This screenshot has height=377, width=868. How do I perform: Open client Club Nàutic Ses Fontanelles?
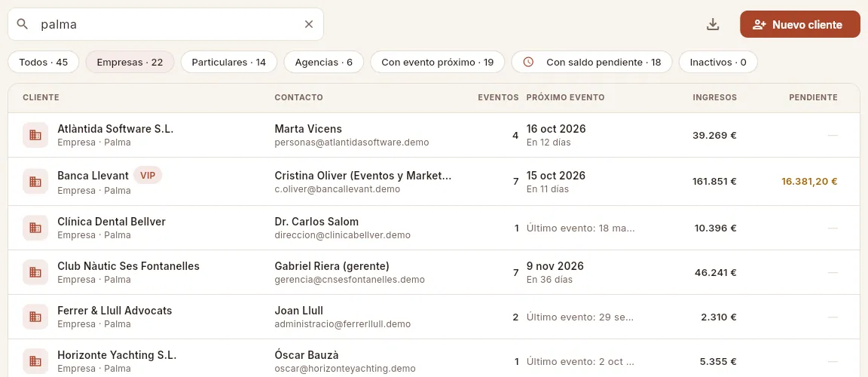128,266
